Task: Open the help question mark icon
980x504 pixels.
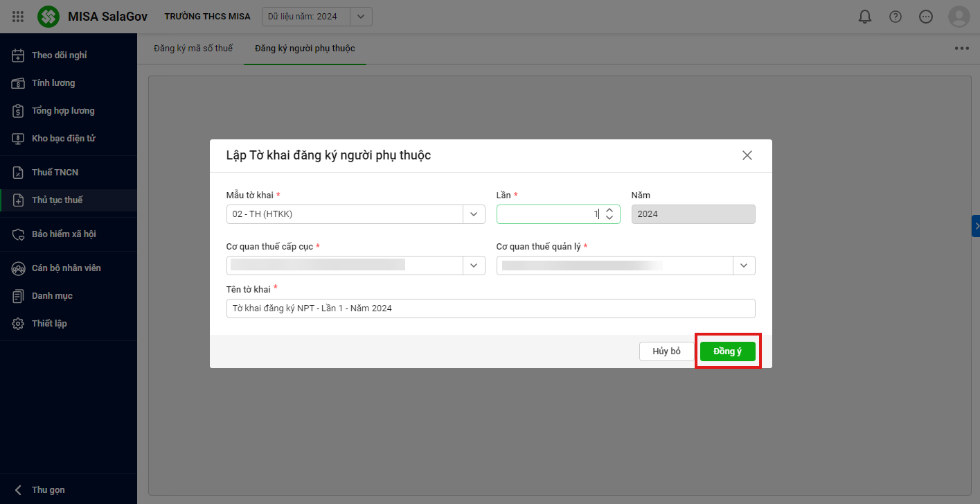Action: [896, 17]
